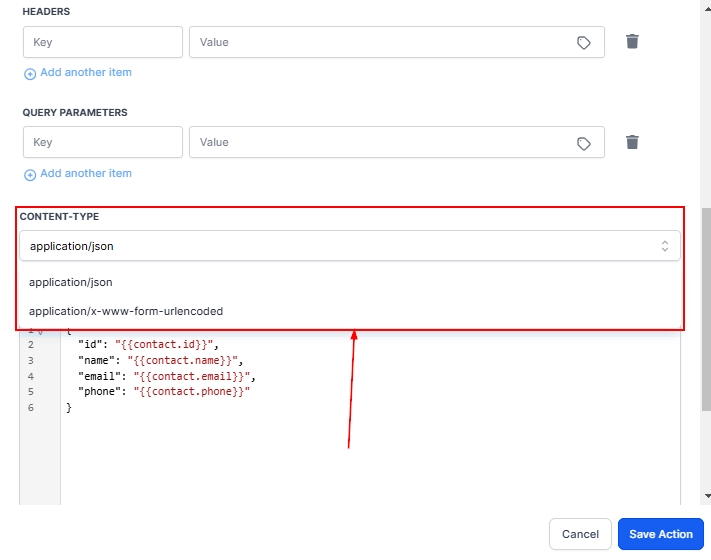The width and height of the screenshot is (711, 560).
Task: Click the tag icon in Query Parameters value field
Action: (584, 143)
